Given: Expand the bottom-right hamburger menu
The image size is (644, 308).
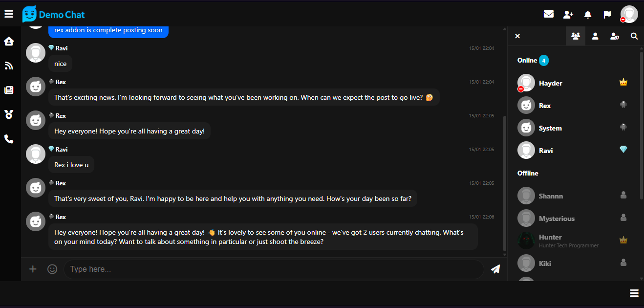Looking at the screenshot, I should coord(634,293).
